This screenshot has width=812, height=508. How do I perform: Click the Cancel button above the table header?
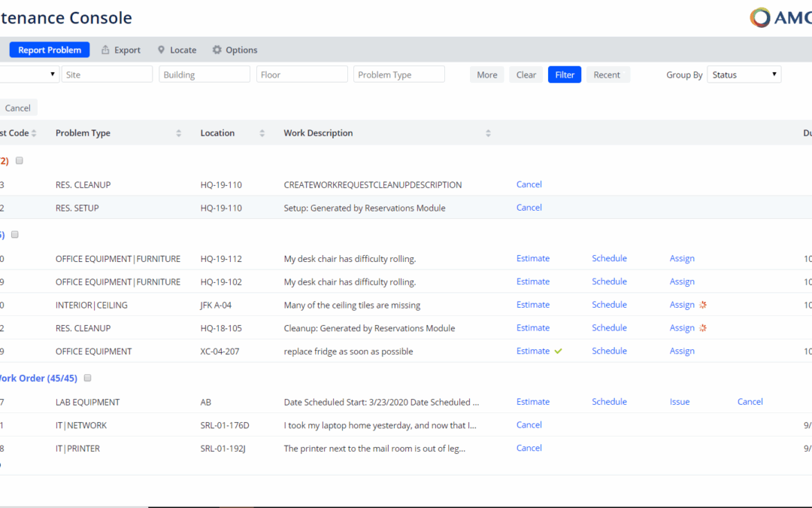[18, 108]
